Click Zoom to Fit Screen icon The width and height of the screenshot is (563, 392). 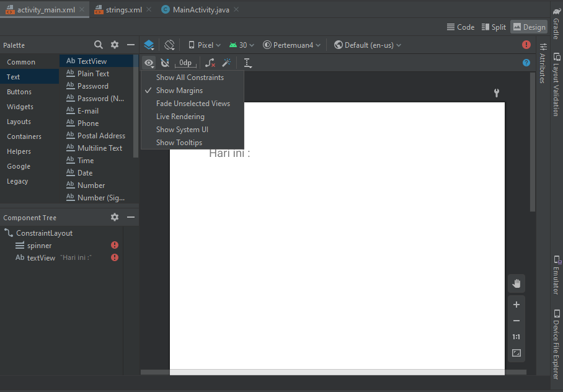pyautogui.click(x=516, y=353)
